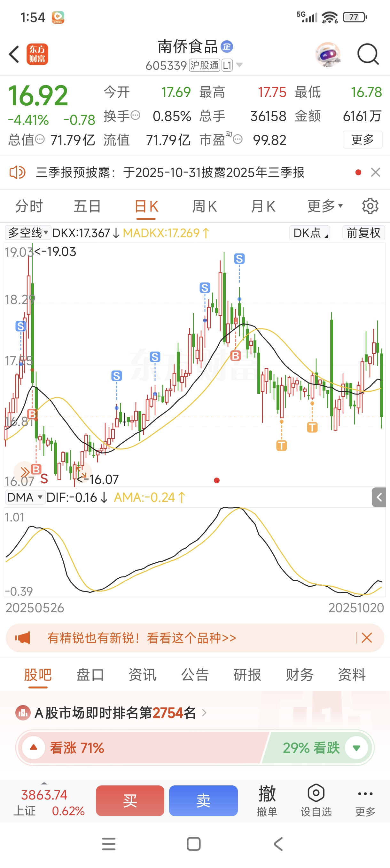The height and width of the screenshot is (868, 390).
Task: Open the search magnifier icon
Action: 368,54
